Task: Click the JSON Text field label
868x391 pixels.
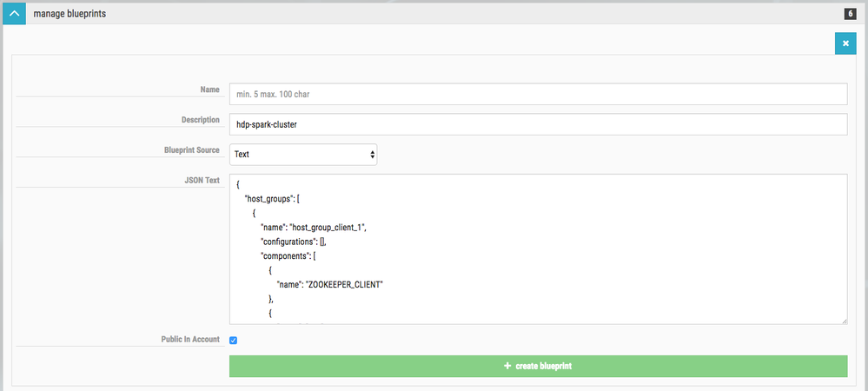Action: (204, 180)
